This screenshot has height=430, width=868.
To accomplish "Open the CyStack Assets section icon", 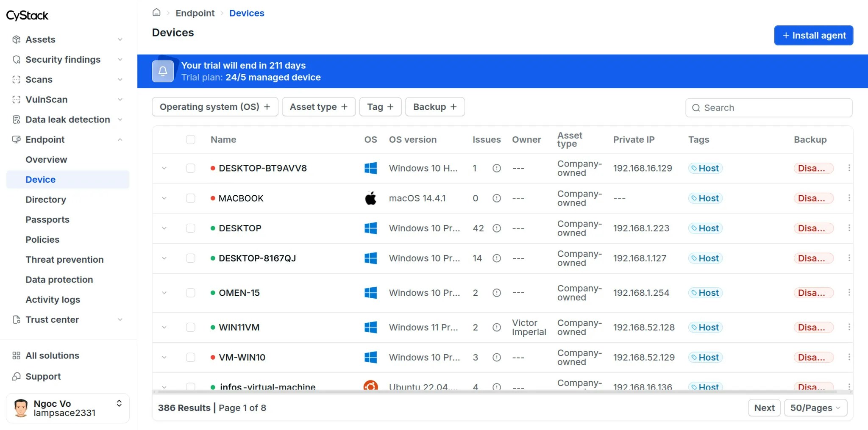I will click(x=17, y=39).
